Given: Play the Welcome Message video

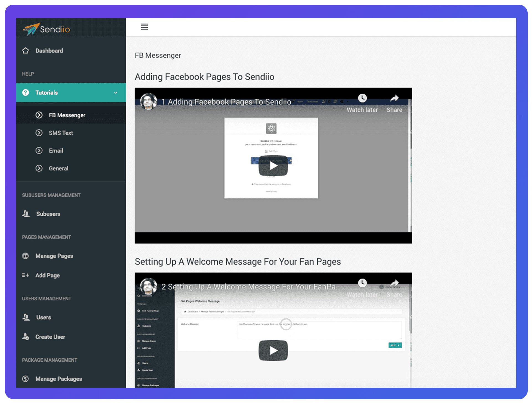Looking at the screenshot, I should coord(273,350).
